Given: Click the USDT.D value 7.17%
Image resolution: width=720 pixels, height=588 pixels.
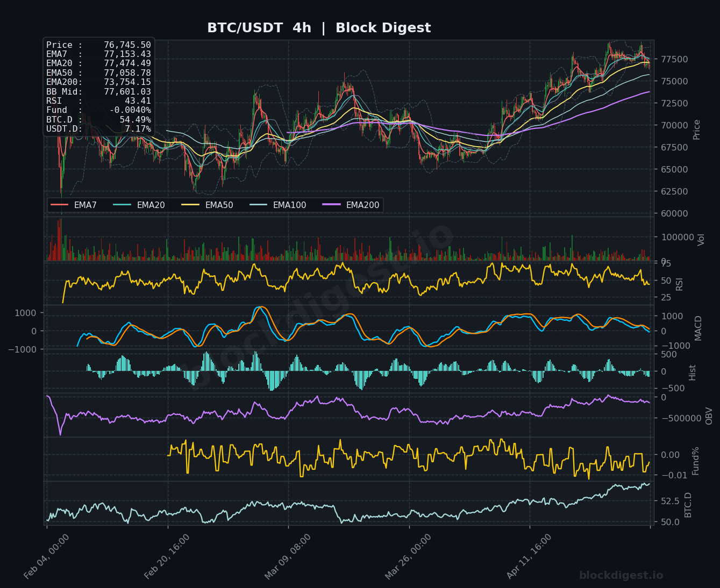Looking at the screenshot, I should coord(138,129).
